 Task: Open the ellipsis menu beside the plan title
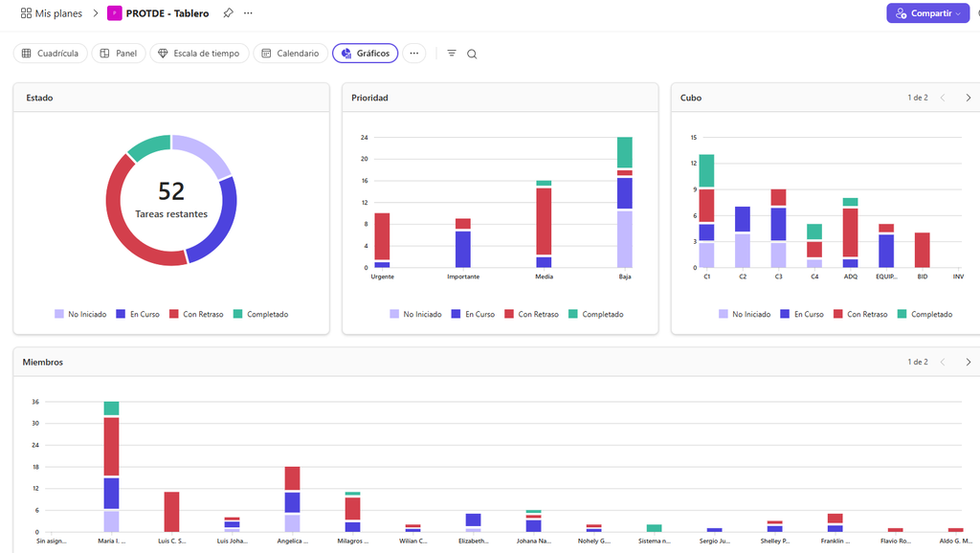248,13
